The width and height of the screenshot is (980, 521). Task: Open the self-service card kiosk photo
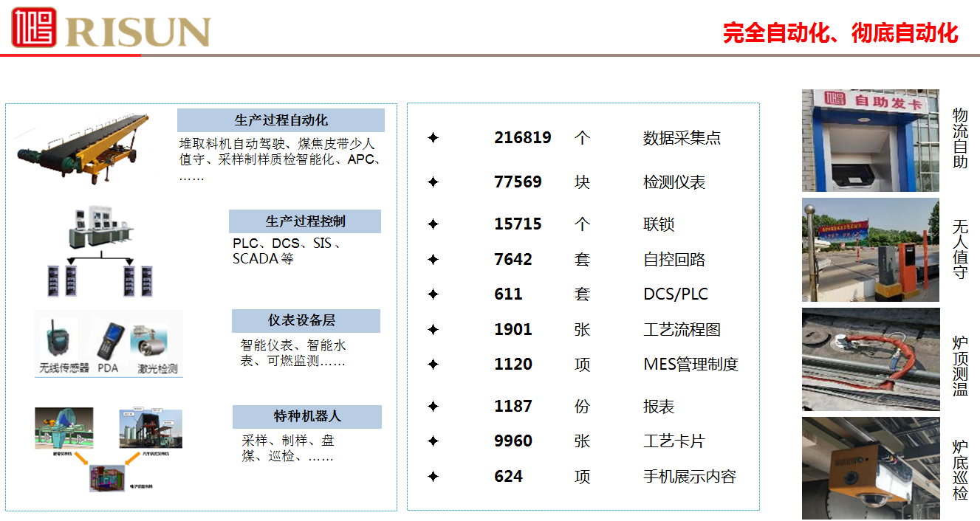(870, 141)
